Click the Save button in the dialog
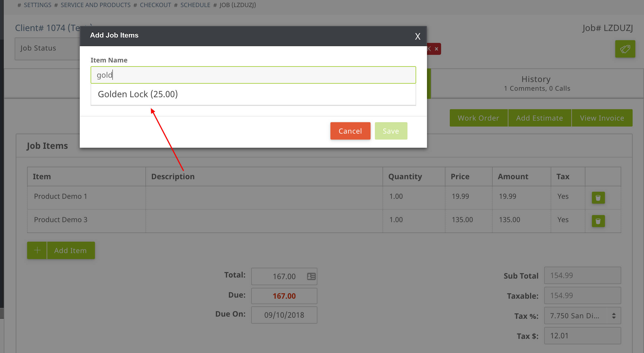Viewport: 644px width, 353px height. (x=391, y=131)
